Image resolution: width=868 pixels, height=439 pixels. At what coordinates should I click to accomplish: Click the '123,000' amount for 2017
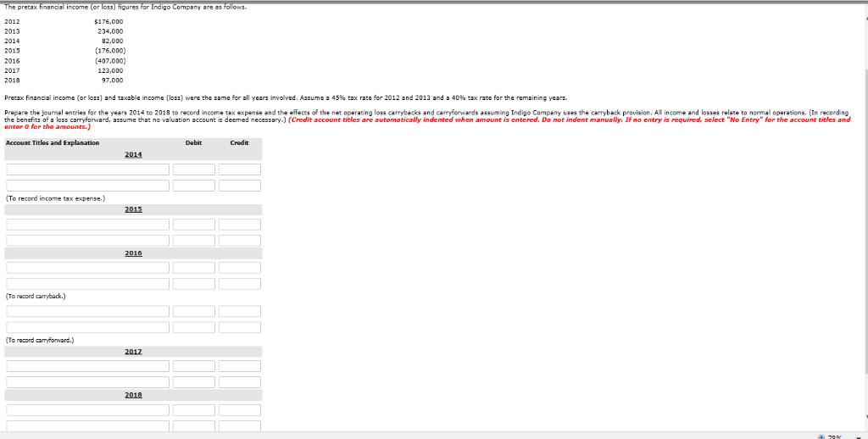coord(111,70)
